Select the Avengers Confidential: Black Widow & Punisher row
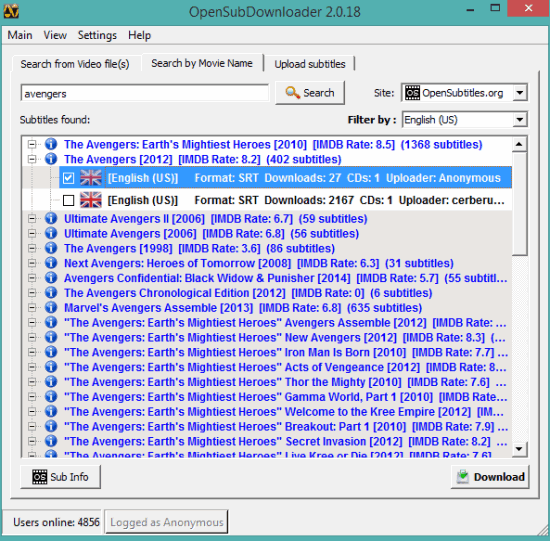The height and width of the screenshot is (541, 550). [286, 278]
